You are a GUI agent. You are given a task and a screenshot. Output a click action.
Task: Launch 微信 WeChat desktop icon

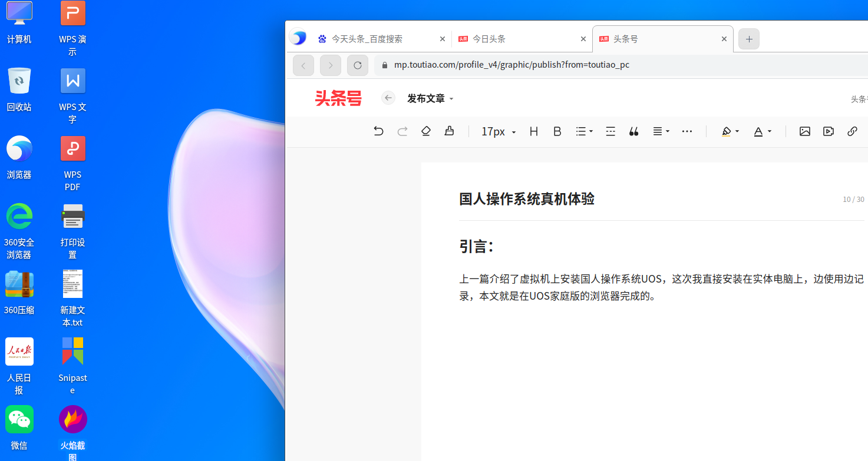pos(19,428)
